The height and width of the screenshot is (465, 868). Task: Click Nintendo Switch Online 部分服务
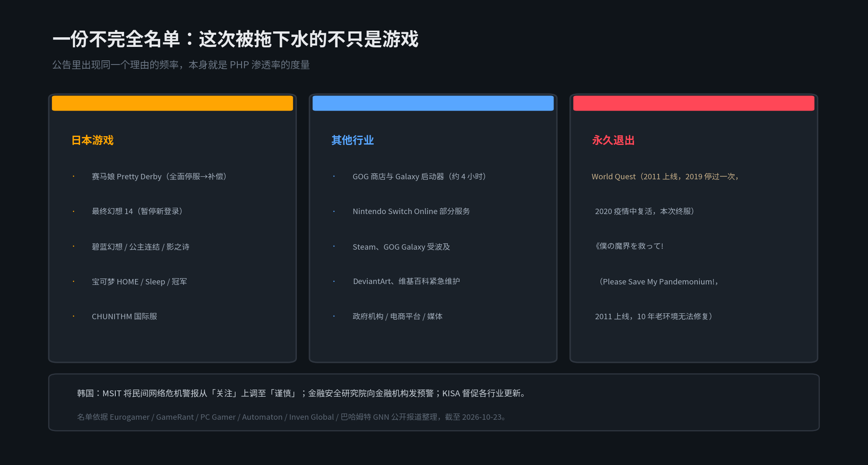[x=411, y=211]
